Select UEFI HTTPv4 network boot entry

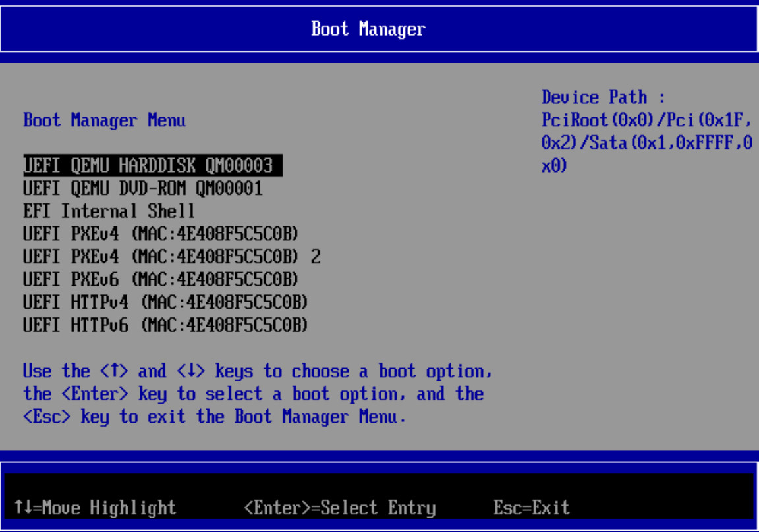tap(165, 302)
